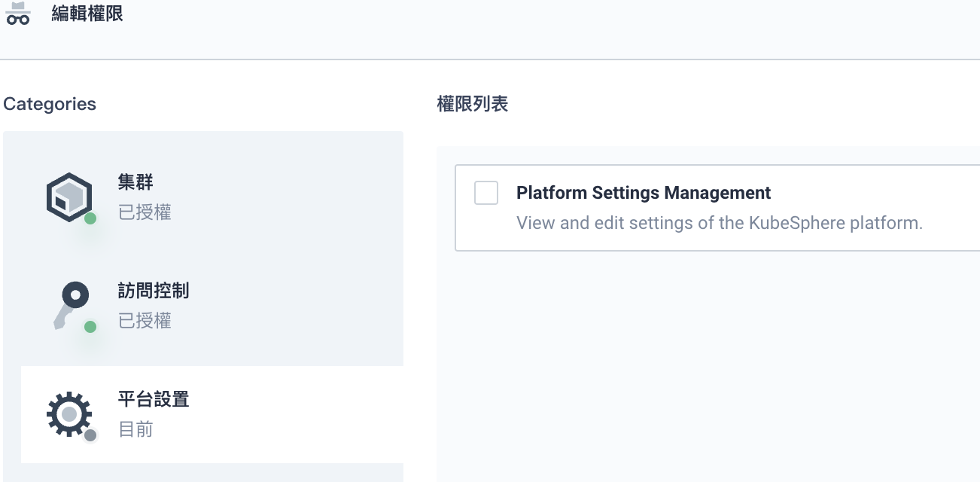Click the 訪問控制 key icon
Image resolution: width=980 pixels, height=482 pixels.
(x=71, y=304)
